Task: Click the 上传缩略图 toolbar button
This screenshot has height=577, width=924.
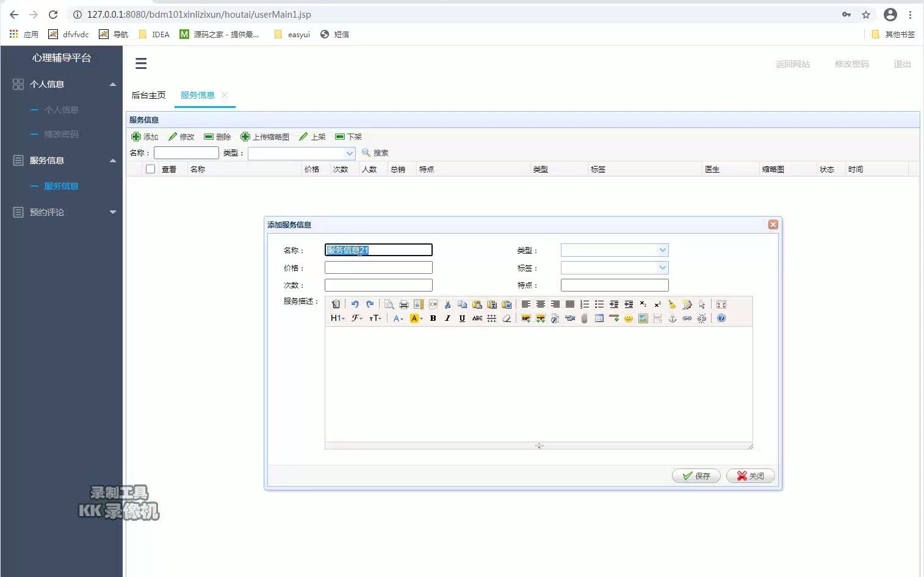Action: 265,137
